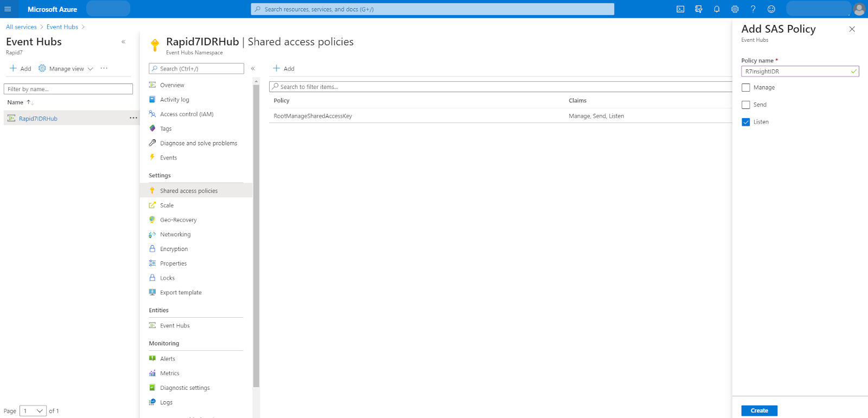Uncheck the Listen claim checkbox

[746, 122]
